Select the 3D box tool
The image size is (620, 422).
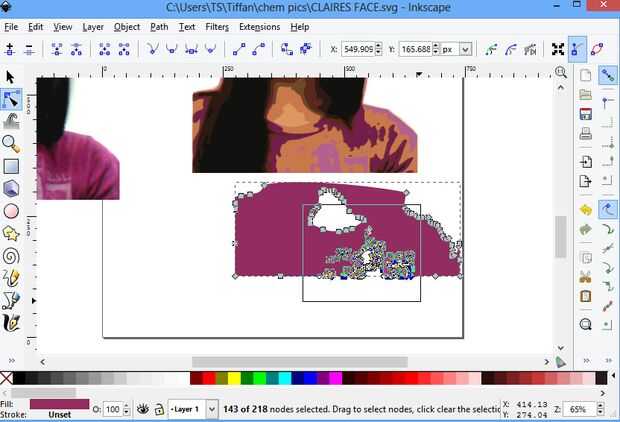tap(11, 189)
